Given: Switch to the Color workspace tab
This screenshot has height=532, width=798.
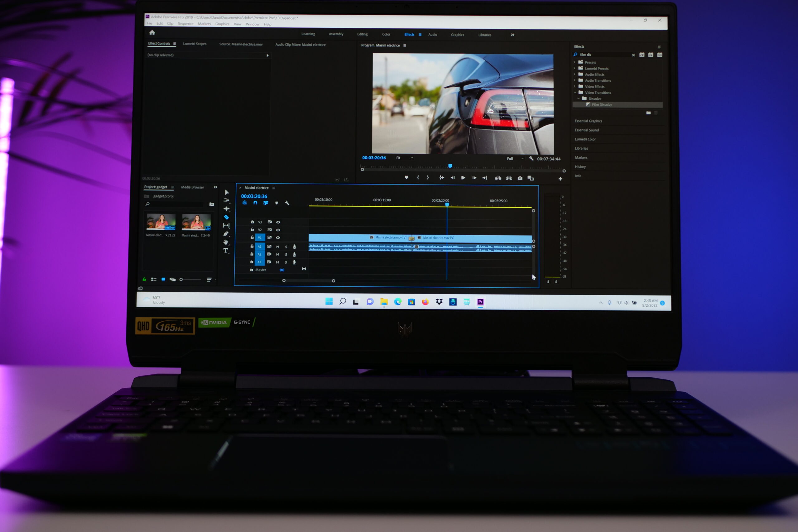Looking at the screenshot, I should coord(386,34).
